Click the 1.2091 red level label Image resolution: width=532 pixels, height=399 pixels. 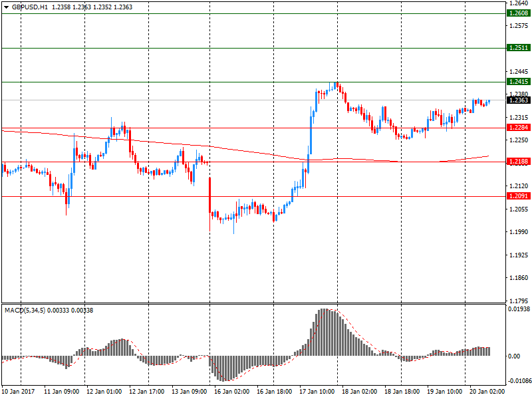(x=519, y=196)
